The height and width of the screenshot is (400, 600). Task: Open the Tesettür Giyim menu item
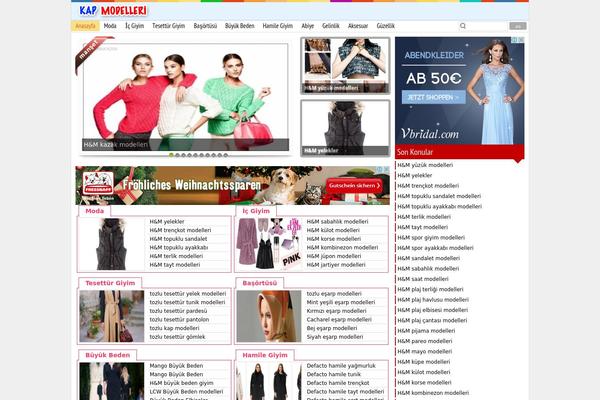(168, 26)
